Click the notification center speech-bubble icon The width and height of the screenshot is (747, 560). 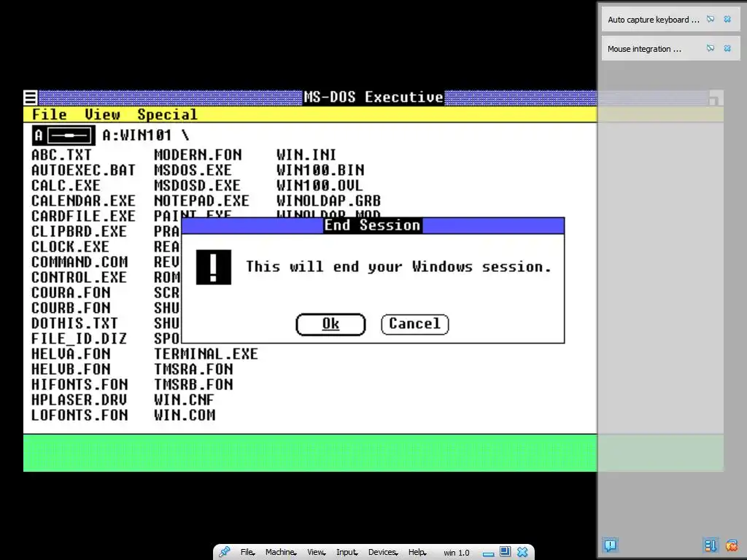[611, 545]
